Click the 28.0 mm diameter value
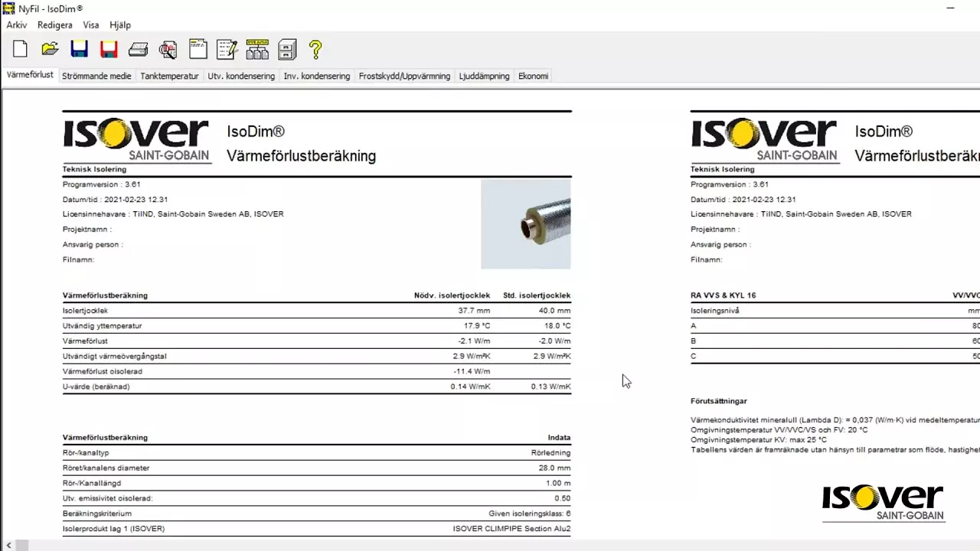The height and width of the screenshot is (551, 980). [x=554, y=468]
